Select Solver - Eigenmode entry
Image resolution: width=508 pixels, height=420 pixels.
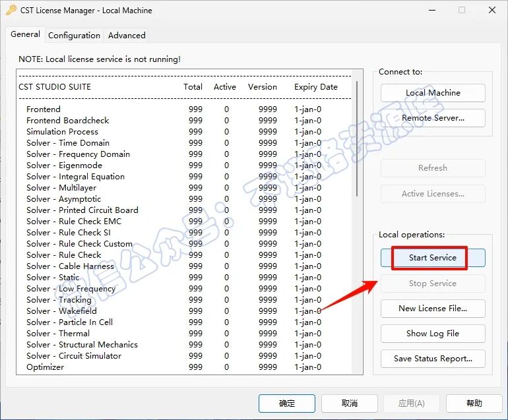(185, 165)
